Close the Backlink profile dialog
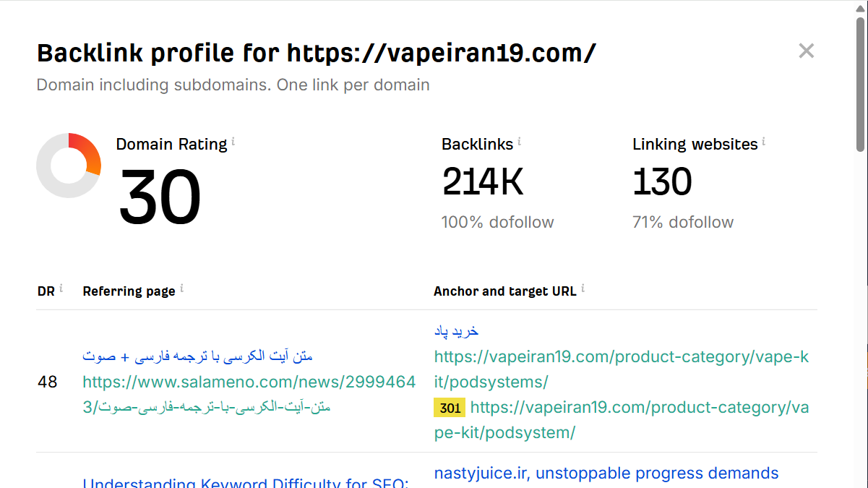Image resolution: width=868 pixels, height=488 pixels. click(806, 51)
